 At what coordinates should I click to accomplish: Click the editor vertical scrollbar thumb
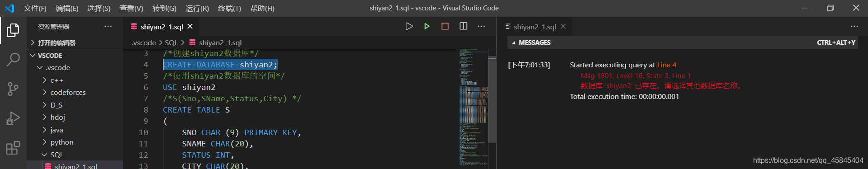[492, 99]
